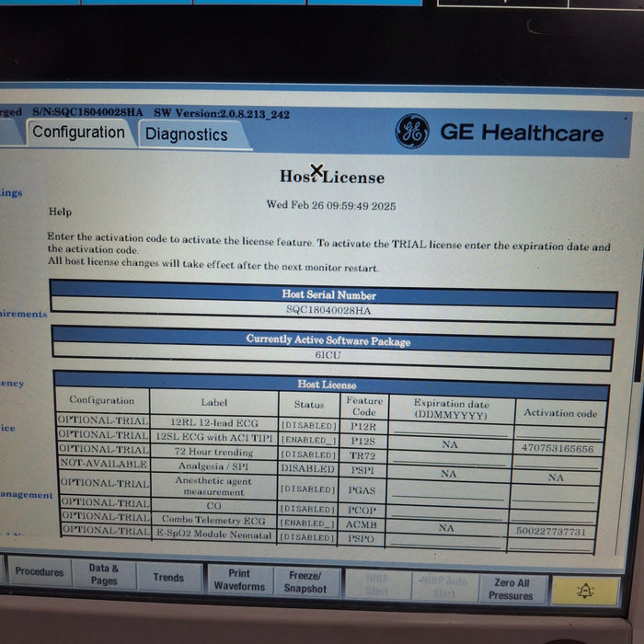Open the Trends view
Viewport: 644px width, 644px height.
click(168, 578)
